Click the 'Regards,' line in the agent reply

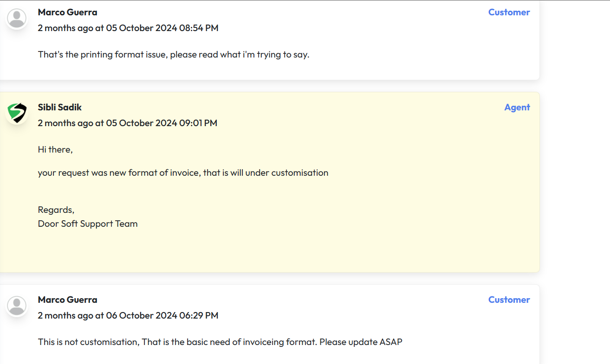click(x=56, y=210)
